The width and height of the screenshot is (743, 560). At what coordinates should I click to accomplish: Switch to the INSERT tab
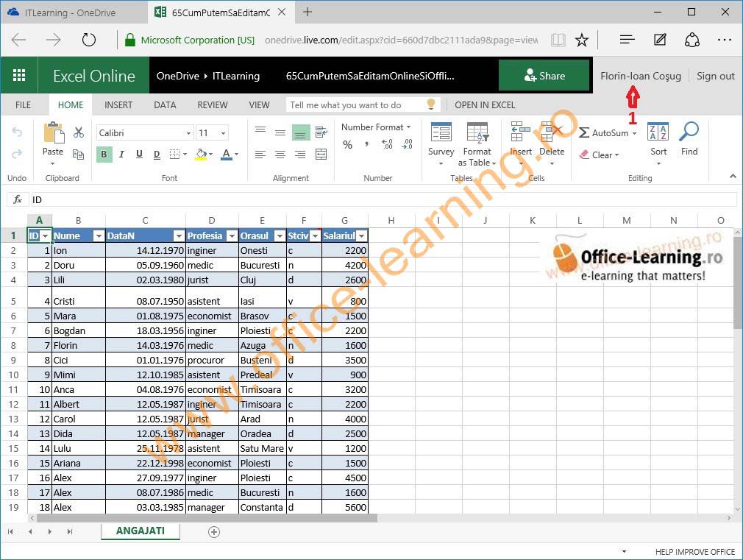click(118, 104)
